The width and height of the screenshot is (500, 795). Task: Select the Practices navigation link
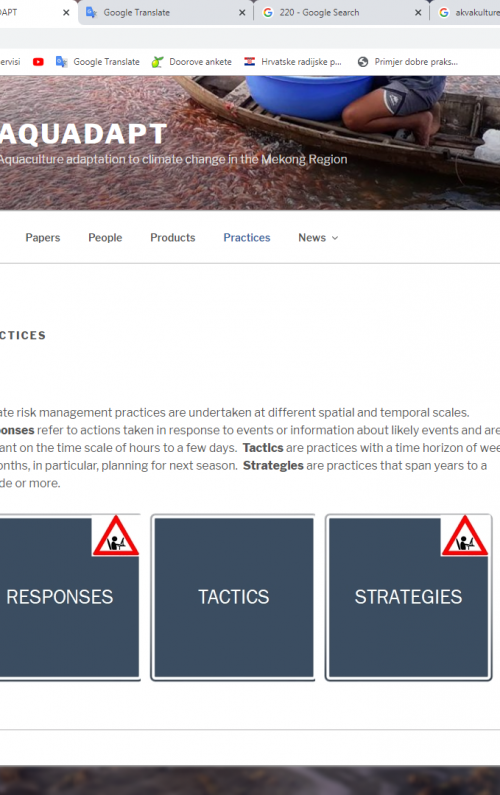pyautogui.click(x=246, y=237)
